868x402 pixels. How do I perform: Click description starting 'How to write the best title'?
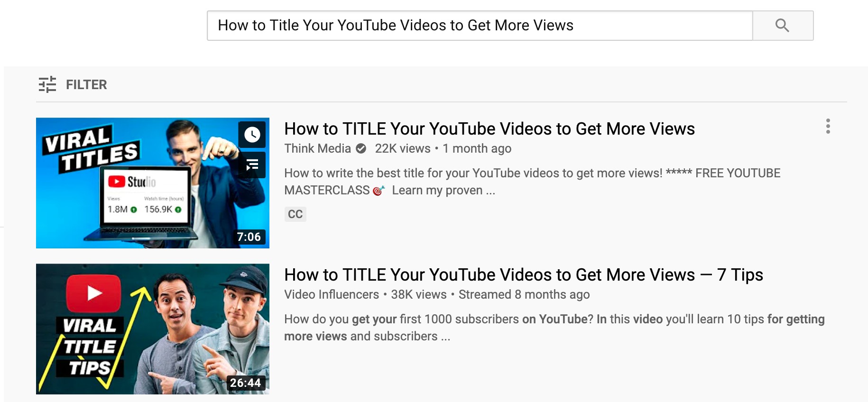pyautogui.click(x=532, y=182)
